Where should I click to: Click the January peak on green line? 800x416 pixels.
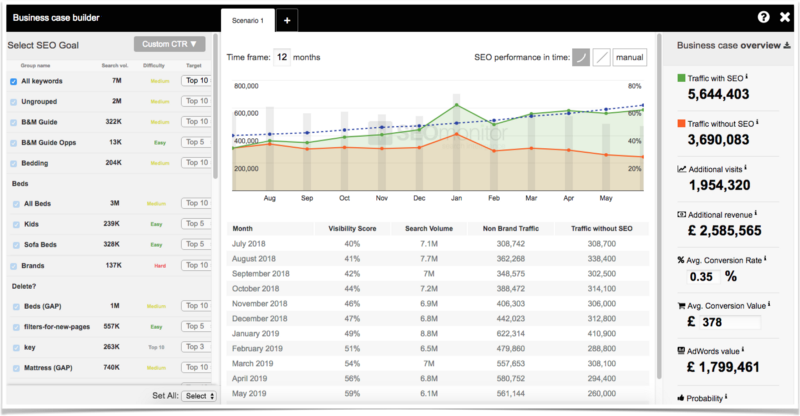coord(457,105)
